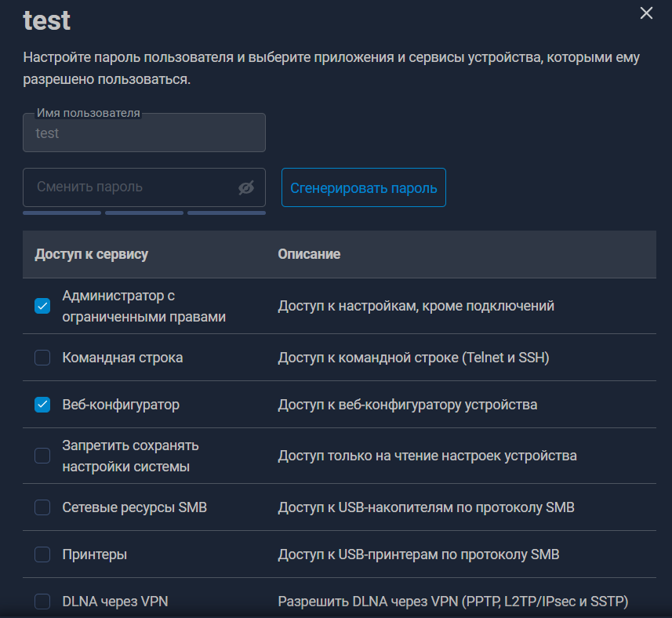
Task: Click the test dialog title
Action: [x=47, y=20]
